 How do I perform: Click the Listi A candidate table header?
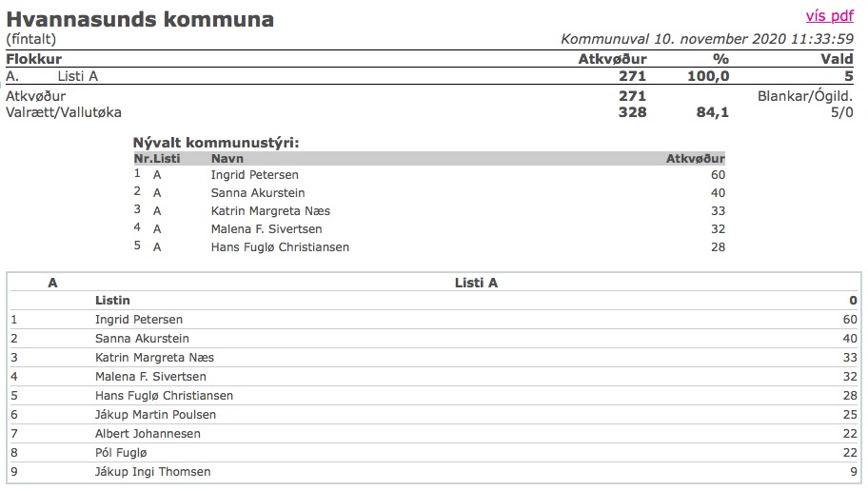(x=476, y=283)
